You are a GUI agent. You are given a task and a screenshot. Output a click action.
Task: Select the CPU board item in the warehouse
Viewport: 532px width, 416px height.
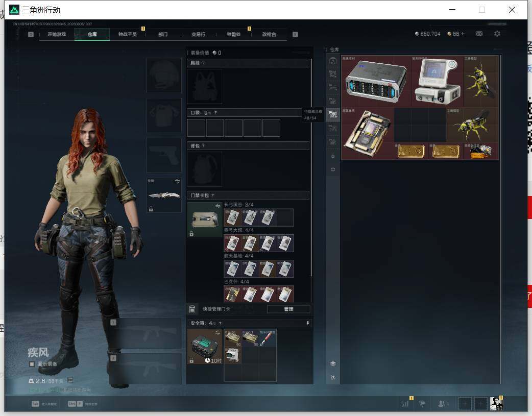click(368, 133)
